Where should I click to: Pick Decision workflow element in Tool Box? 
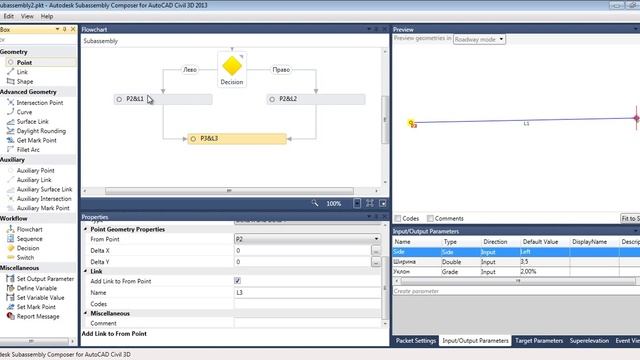pyautogui.click(x=28, y=248)
